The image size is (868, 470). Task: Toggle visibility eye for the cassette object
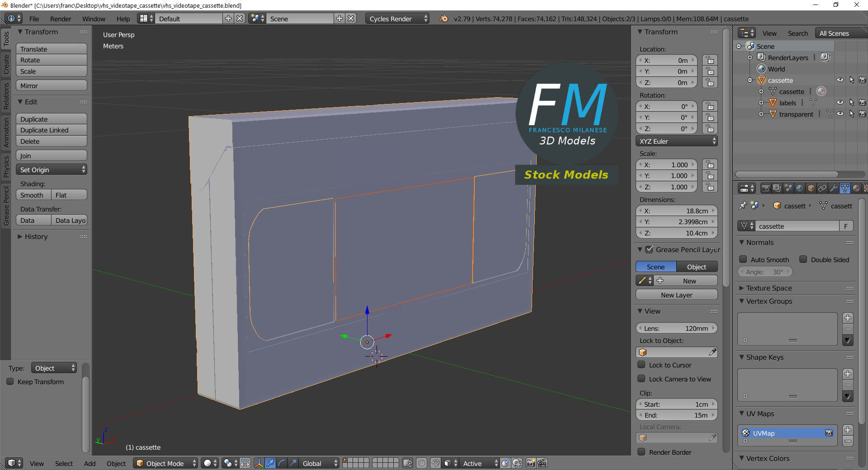click(x=840, y=80)
